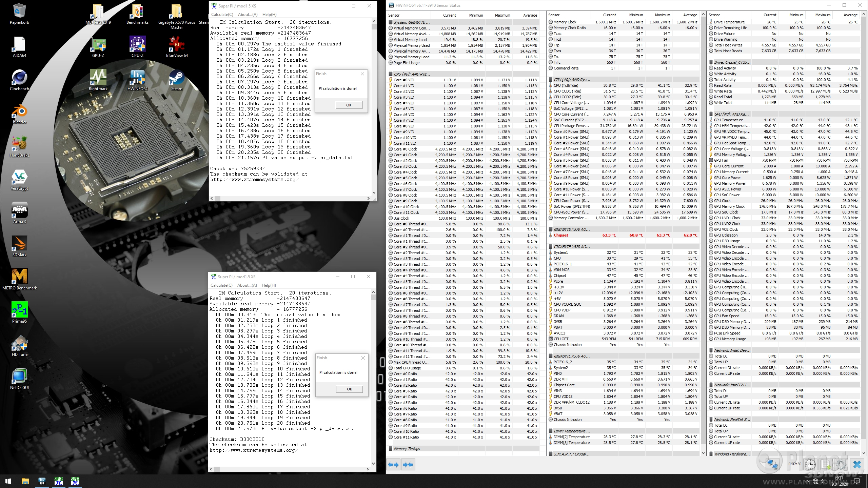This screenshot has width=868, height=488.
Task: Select the GPU [#0]: AMD Ra... group header
Action: (x=784, y=114)
